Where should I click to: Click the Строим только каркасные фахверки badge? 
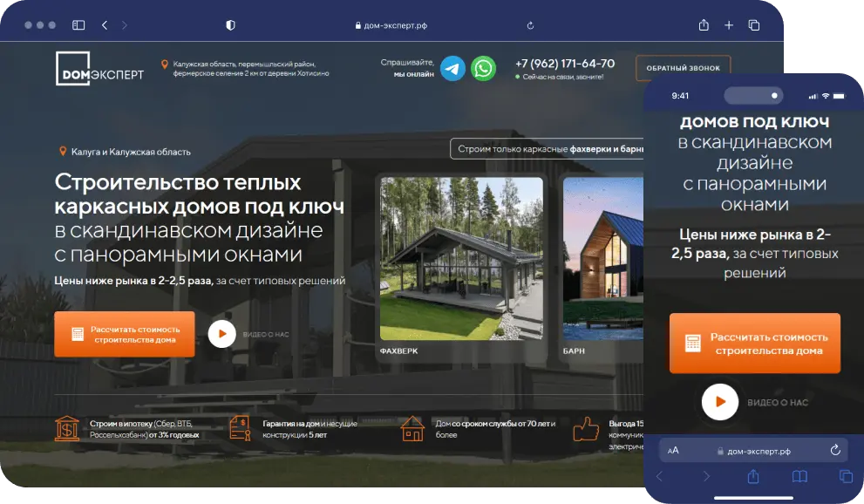(x=547, y=149)
